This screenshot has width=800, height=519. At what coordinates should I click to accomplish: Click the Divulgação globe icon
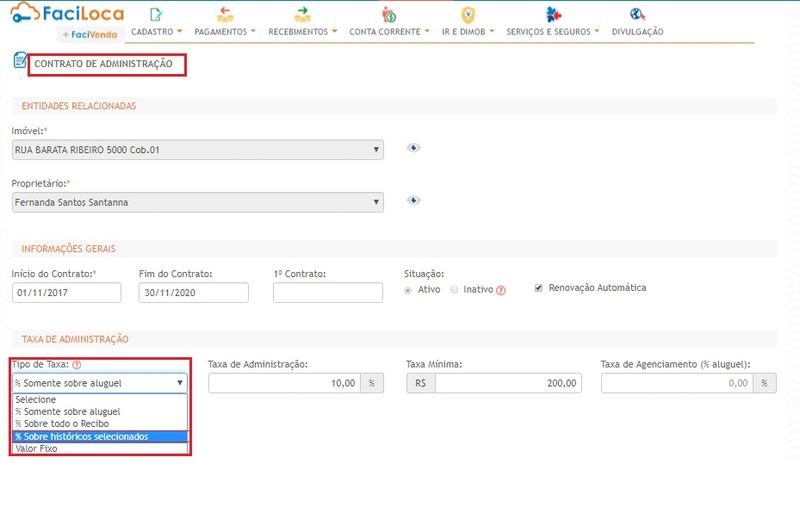[x=637, y=14]
